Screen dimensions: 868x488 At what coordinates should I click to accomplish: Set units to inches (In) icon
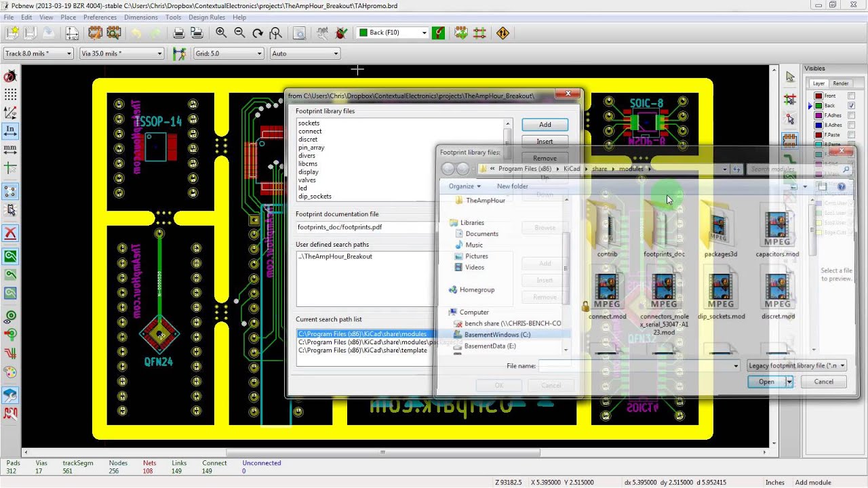point(10,130)
